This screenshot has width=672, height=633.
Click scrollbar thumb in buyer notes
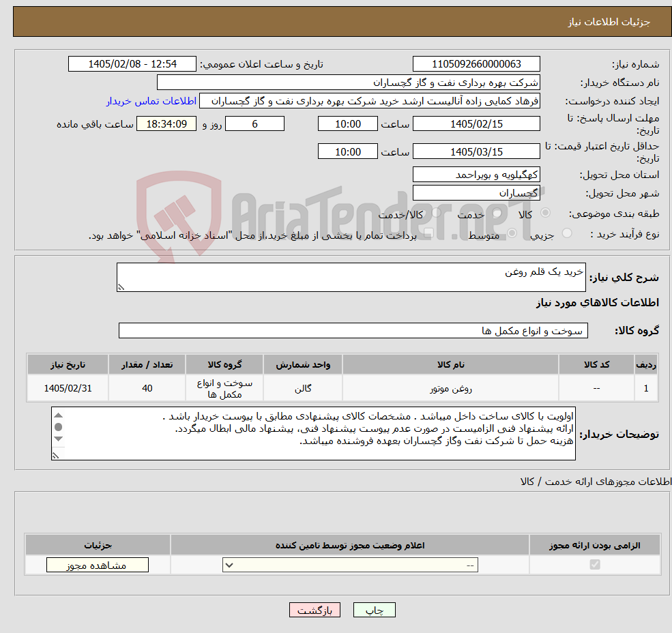point(59,427)
